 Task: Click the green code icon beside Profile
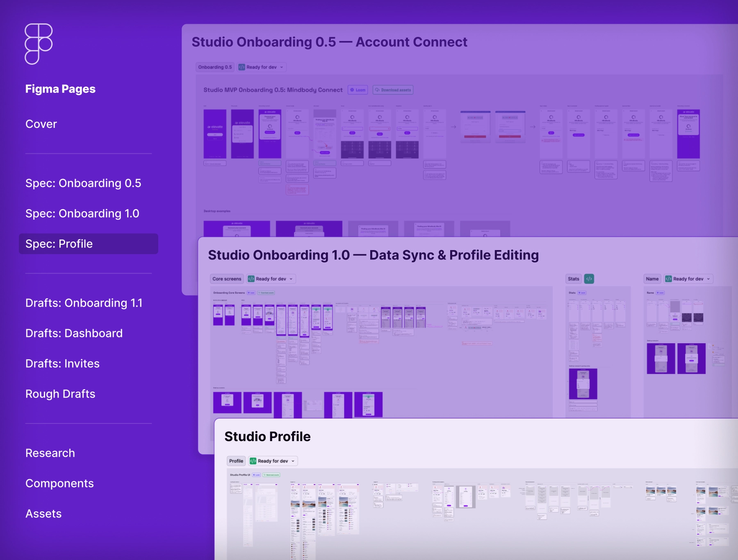pyautogui.click(x=253, y=461)
